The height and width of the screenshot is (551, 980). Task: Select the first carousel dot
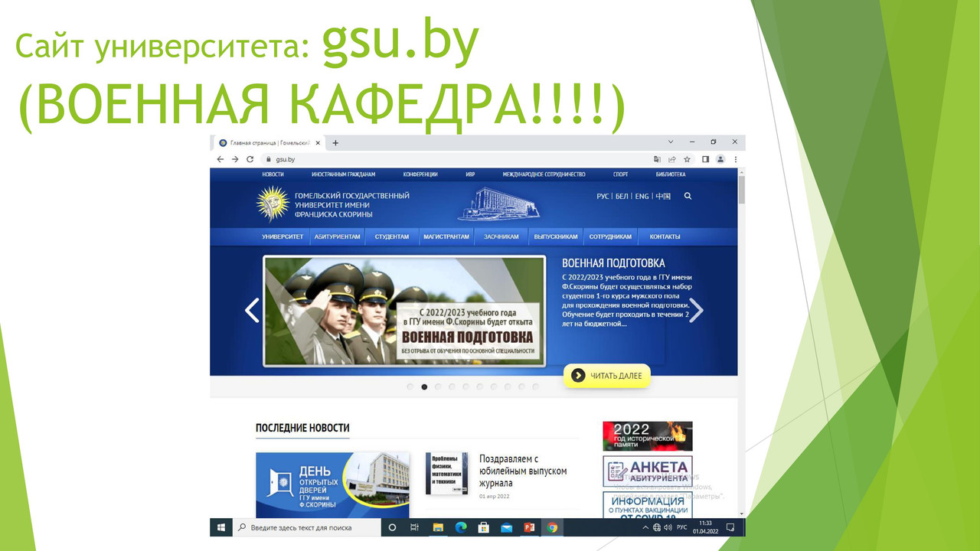410,387
